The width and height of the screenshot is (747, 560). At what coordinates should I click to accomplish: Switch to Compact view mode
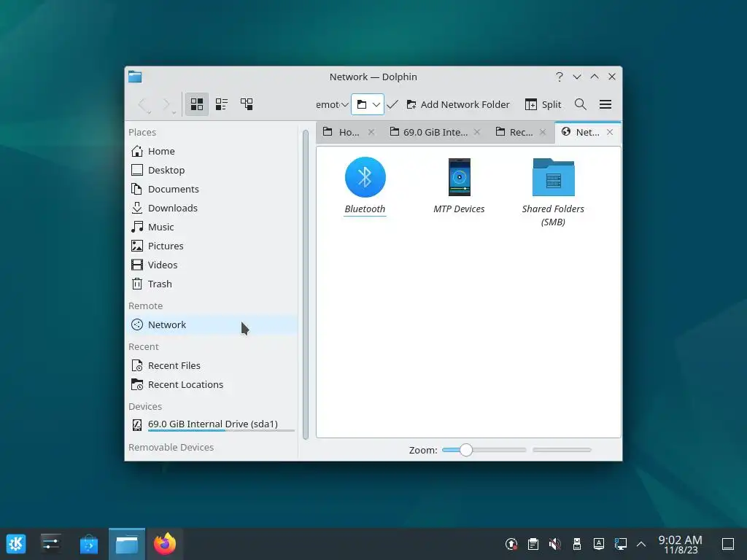(x=222, y=104)
